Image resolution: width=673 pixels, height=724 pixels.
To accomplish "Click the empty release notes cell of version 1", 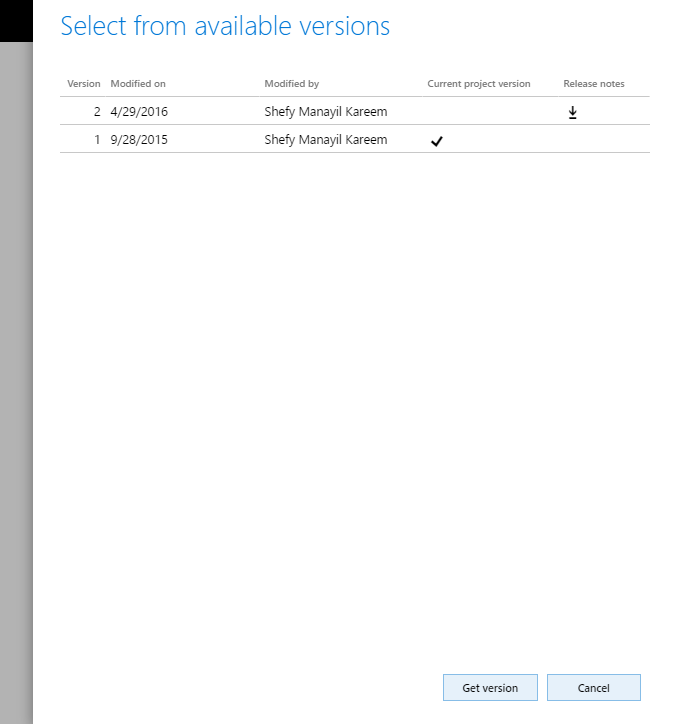I will [593, 140].
